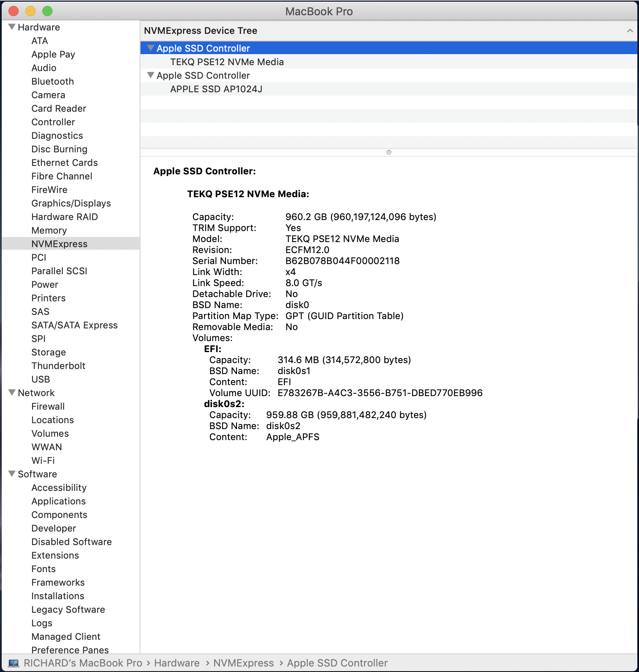Open Logs in the sidebar
The width and height of the screenshot is (639, 672).
[42, 623]
